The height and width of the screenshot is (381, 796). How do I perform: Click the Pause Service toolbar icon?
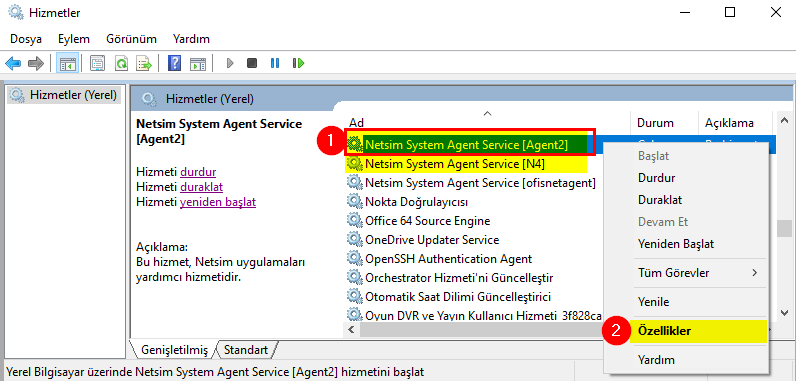coord(275,63)
